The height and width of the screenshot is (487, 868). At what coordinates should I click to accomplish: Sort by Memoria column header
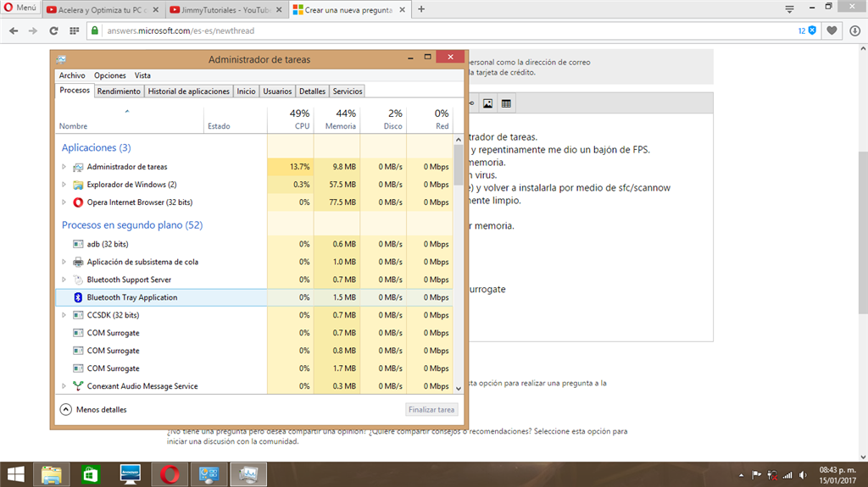(337, 119)
